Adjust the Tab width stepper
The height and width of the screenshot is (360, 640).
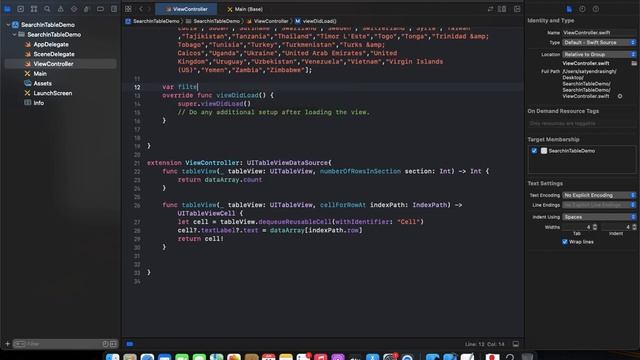click(x=595, y=227)
